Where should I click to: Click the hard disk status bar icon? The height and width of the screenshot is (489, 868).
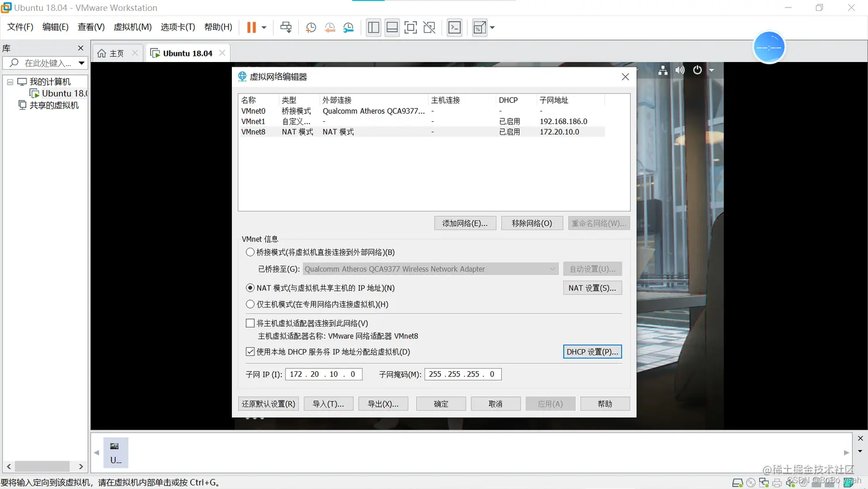(738, 483)
